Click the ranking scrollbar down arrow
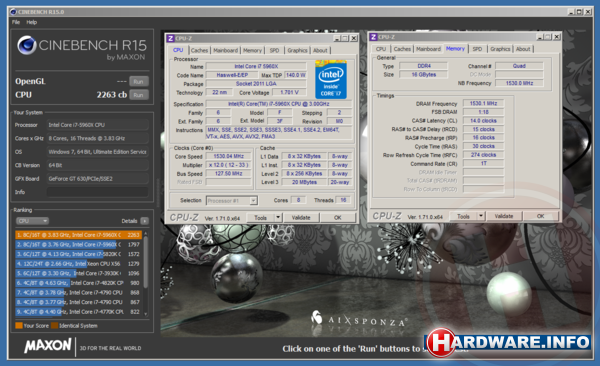 [145, 314]
